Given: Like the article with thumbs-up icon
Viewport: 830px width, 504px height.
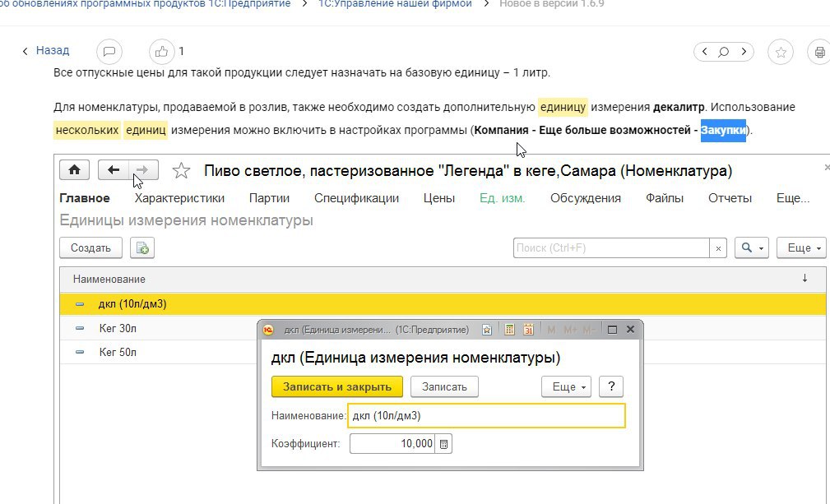Looking at the screenshot, I should point(161,52).
